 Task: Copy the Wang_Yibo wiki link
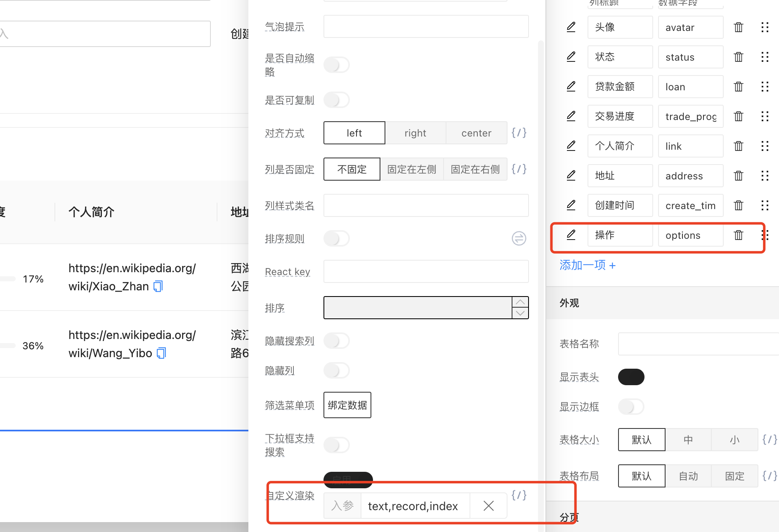click(161, 353)
